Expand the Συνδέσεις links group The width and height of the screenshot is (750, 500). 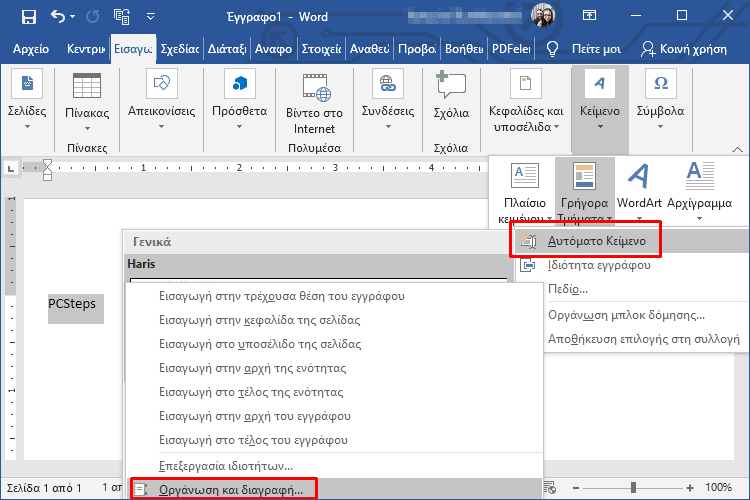point(388,100)
